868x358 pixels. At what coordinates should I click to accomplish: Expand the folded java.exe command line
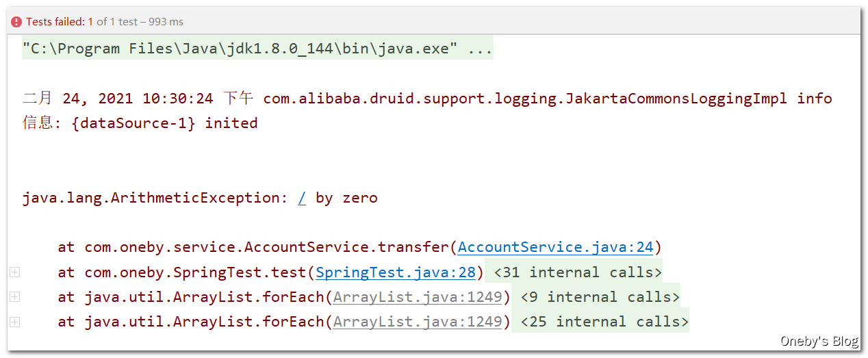point(257,49)
